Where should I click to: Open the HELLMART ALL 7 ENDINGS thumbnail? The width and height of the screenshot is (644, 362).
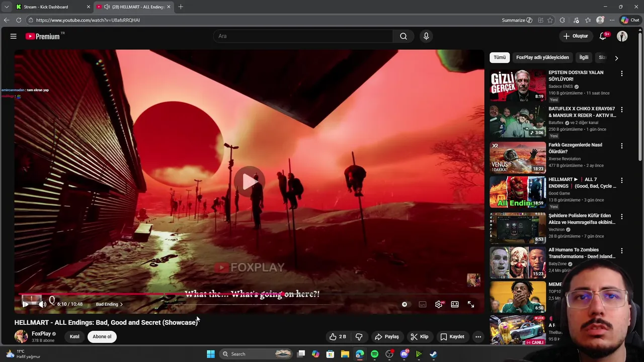click(x=518, y=192)
